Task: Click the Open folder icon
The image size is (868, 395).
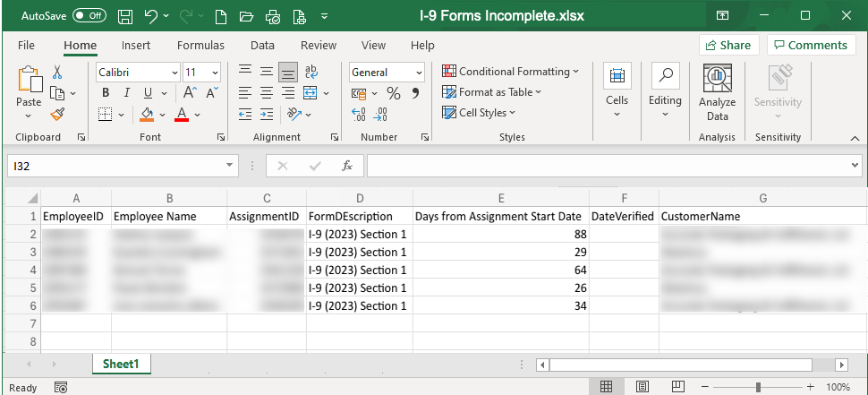Action: pyautogui.click(x=246, y=17)
